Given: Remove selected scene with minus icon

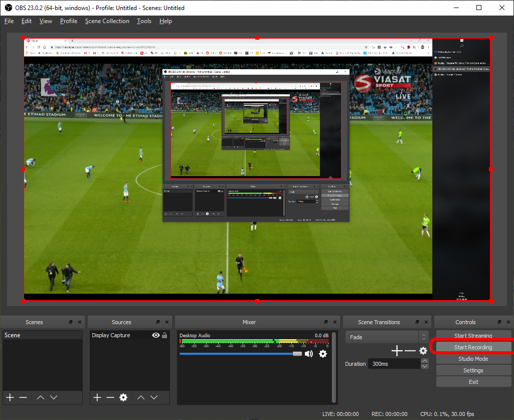Looking at the screenshot, I should (x=23, y=397).
